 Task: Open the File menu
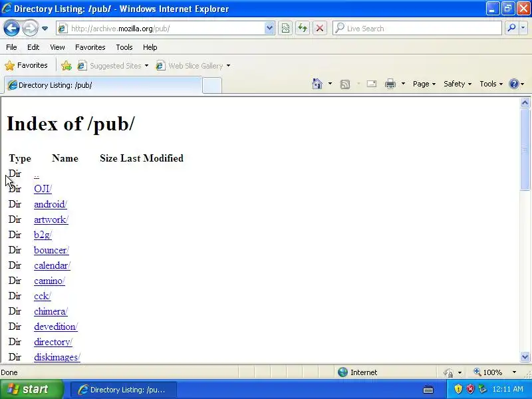(11, 47)
